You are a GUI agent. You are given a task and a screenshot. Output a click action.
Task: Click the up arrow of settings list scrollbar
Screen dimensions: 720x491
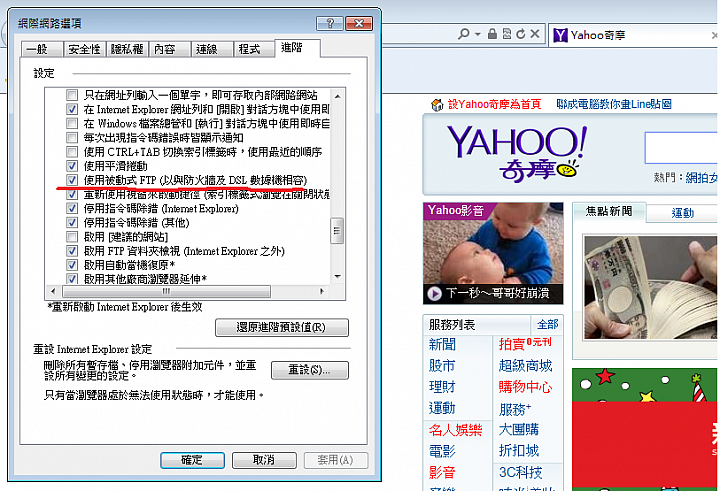pyautogui.click(x=338, y=96)
